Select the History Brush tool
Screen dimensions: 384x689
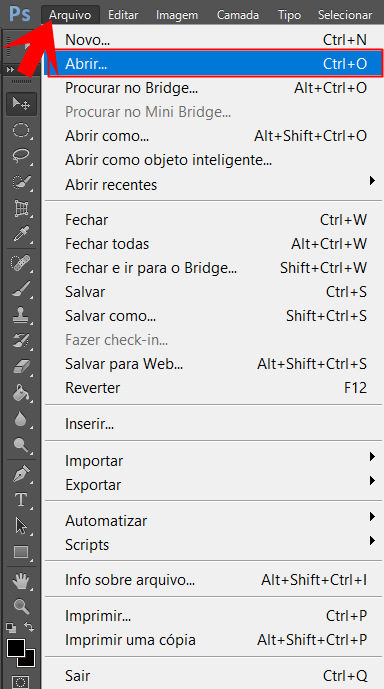point(21,340)
